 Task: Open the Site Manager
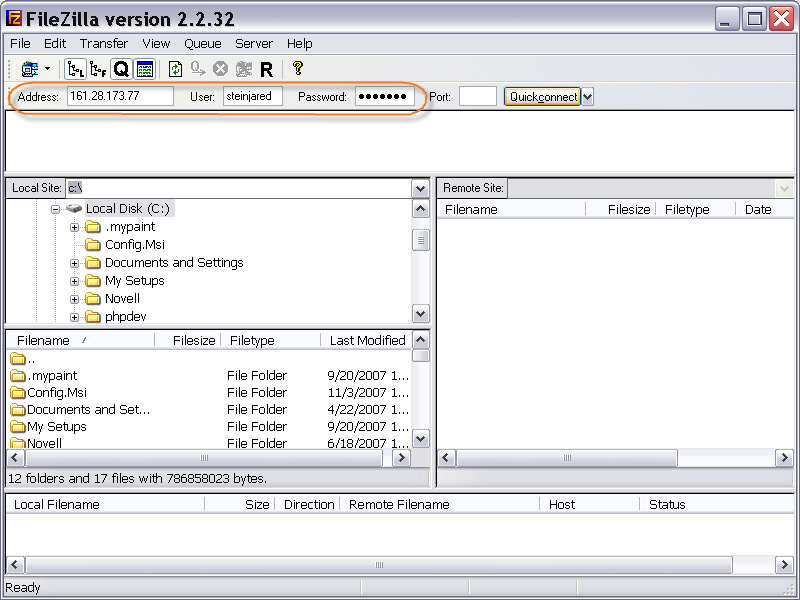(x=30, y=69)
